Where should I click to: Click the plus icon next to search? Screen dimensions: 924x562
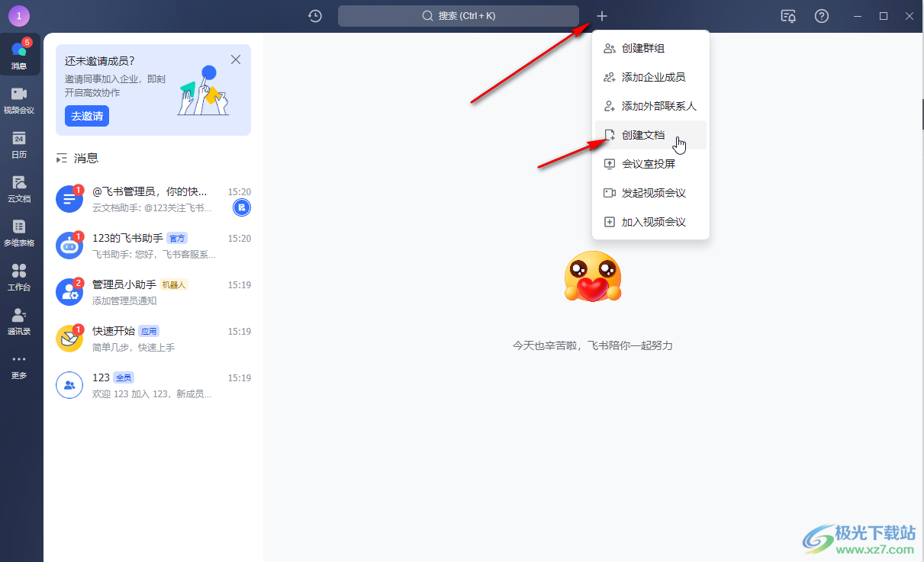(602, 16)
